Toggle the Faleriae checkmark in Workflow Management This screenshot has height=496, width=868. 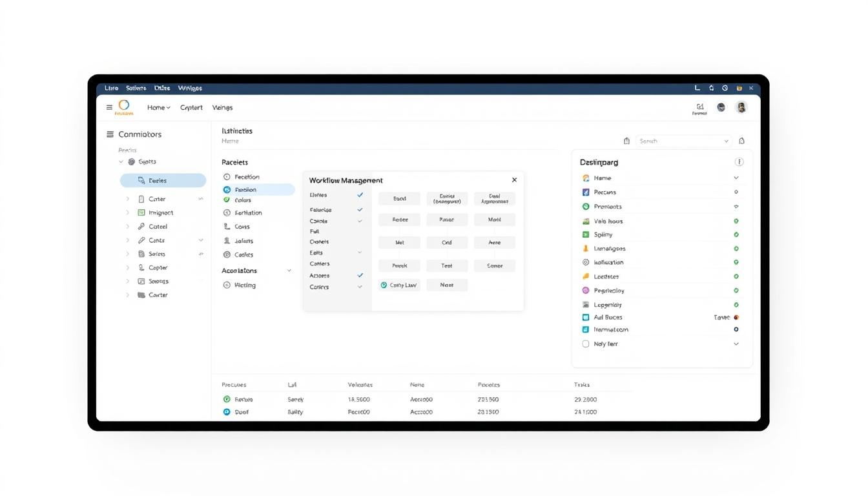[360, 210]
